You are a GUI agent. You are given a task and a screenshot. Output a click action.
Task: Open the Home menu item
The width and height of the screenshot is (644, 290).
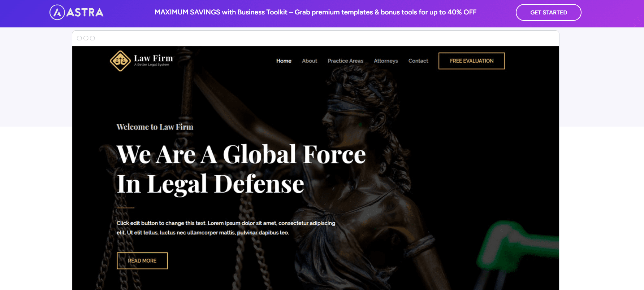(284, 61)
